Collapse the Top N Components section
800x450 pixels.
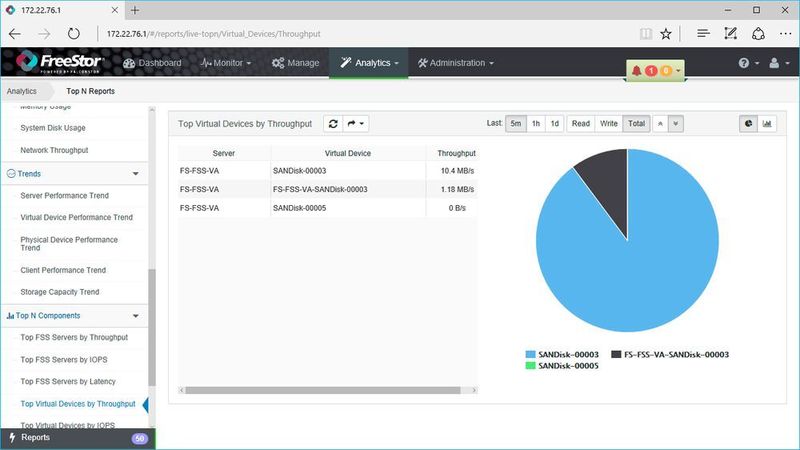tap(136, 316)
